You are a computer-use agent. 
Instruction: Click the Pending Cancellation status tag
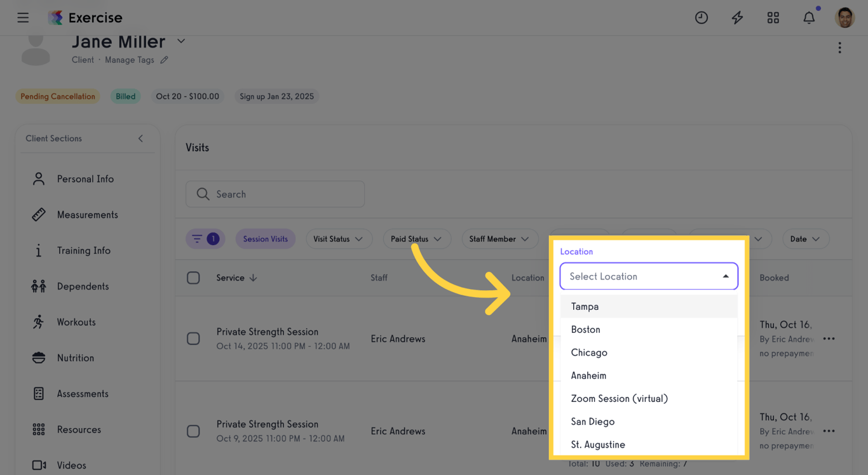tap(58, 97)
